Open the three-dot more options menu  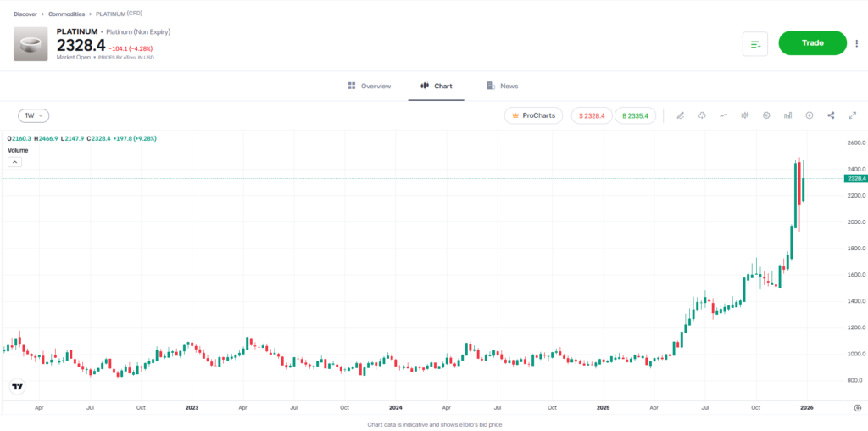[856, 43]
